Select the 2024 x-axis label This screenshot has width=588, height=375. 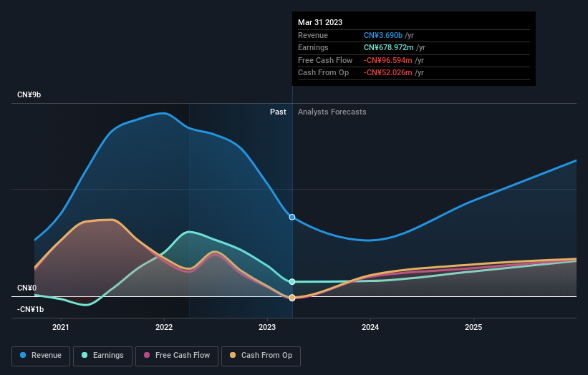pyautogui.click(x=370, y=328)
